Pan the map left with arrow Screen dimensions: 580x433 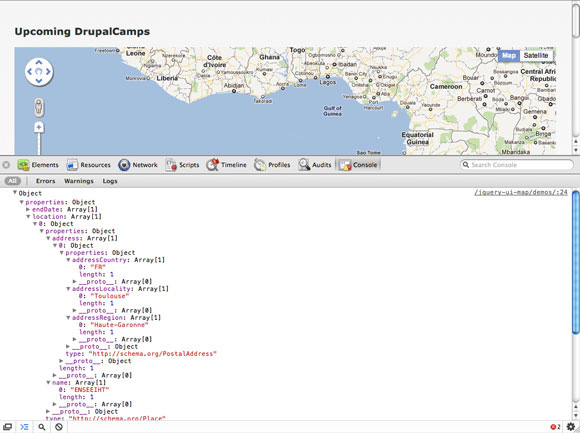click(x=30, y=72)
